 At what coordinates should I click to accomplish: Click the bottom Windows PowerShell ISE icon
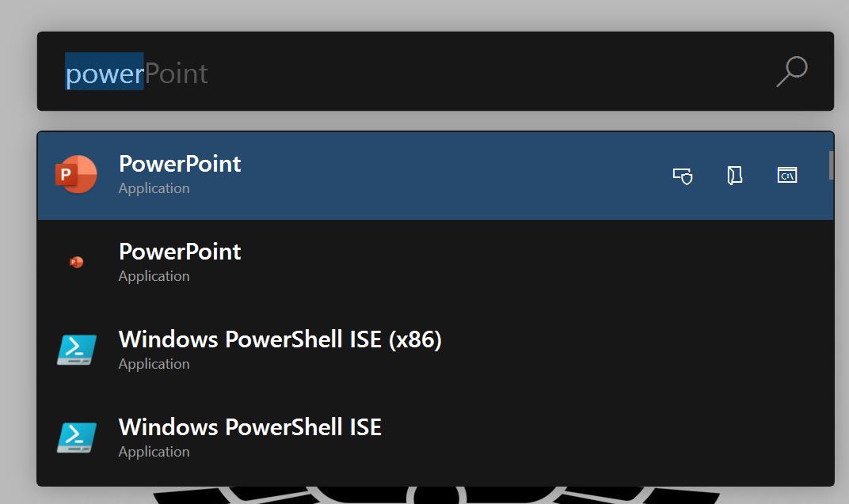click(76, 438)
